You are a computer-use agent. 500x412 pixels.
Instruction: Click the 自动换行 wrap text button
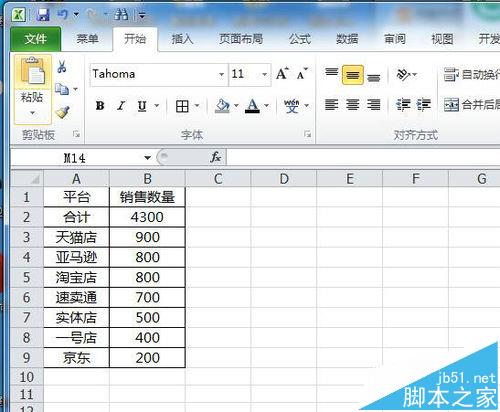(x=471, y=74)
